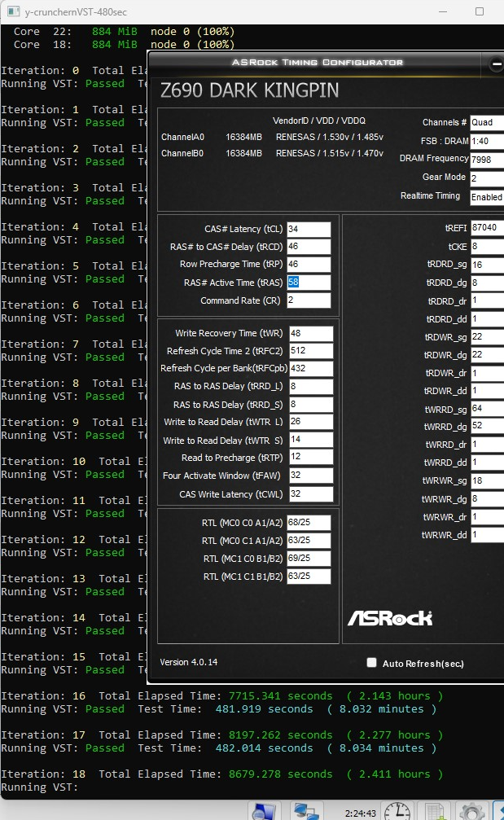The image size is (504, 820).
Task: Click the RTL (MC1 C1 B1/B2) field
Action: pos(309,577)
